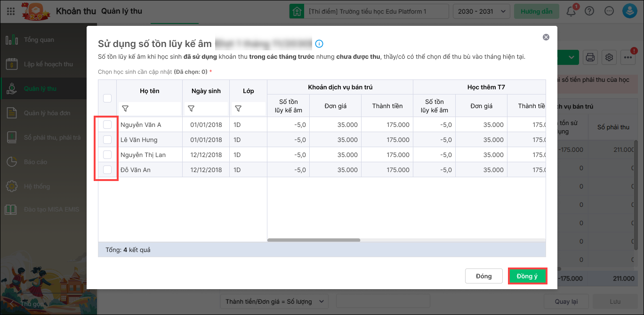Open the app launcher grid icon
This screenshot has height=315, width=644.
coord(11,11)
